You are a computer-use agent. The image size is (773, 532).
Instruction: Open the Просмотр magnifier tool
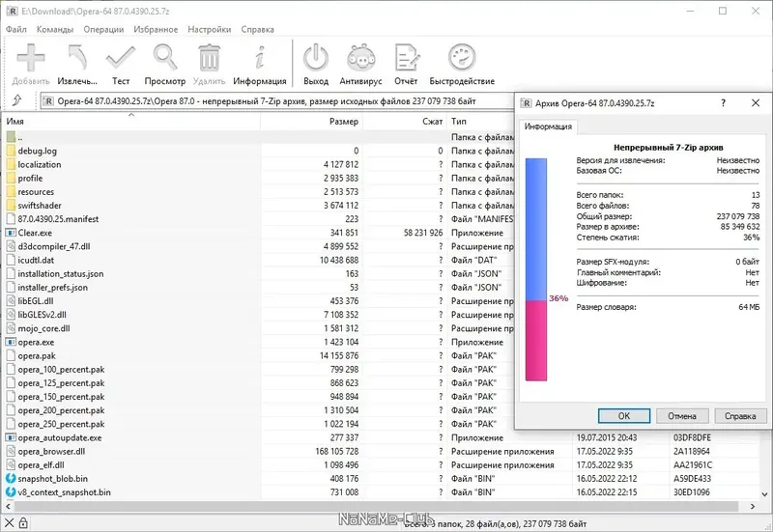(164, 58)
